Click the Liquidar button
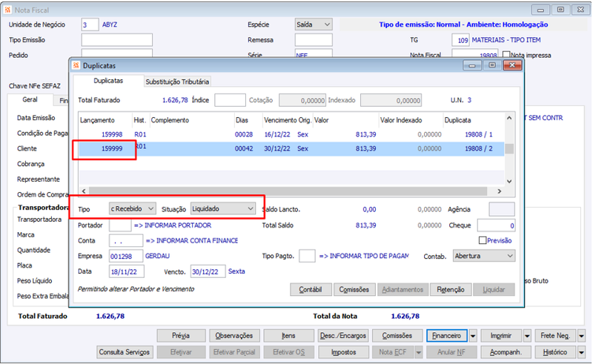The width and height of the screenshot is (593, 364). [494, 289]
